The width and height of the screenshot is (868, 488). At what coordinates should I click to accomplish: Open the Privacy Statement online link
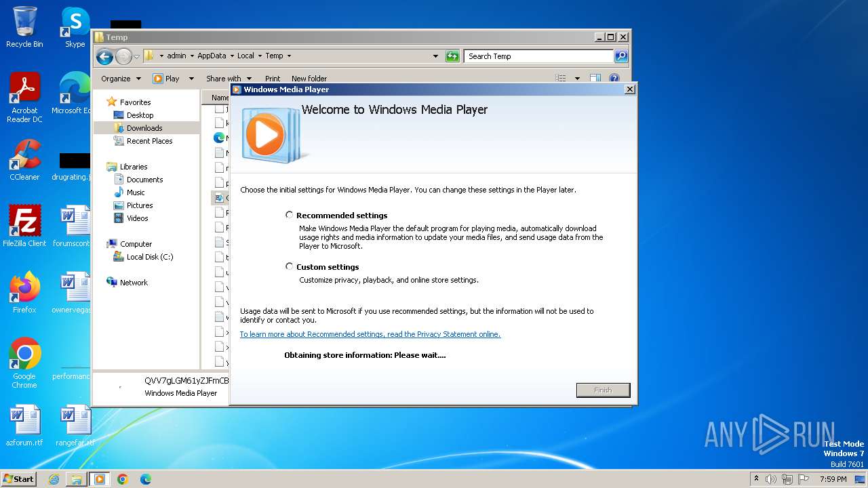[370, 334]
